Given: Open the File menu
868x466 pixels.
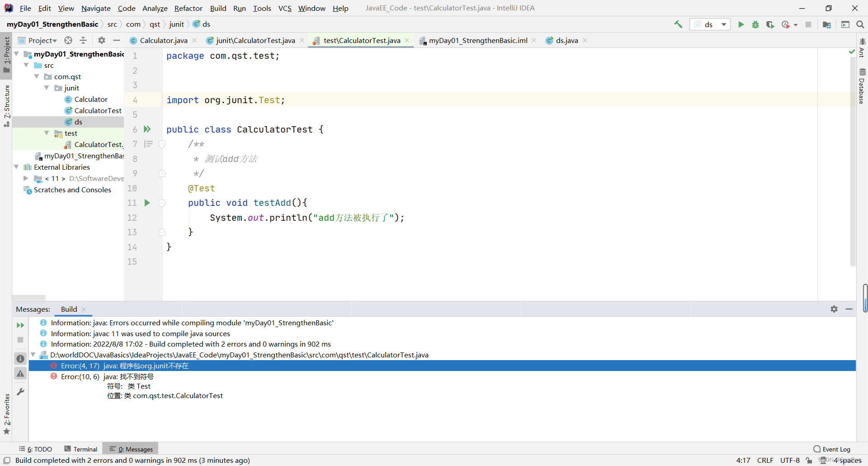Looking at the screenshot, I should point(25,8).
